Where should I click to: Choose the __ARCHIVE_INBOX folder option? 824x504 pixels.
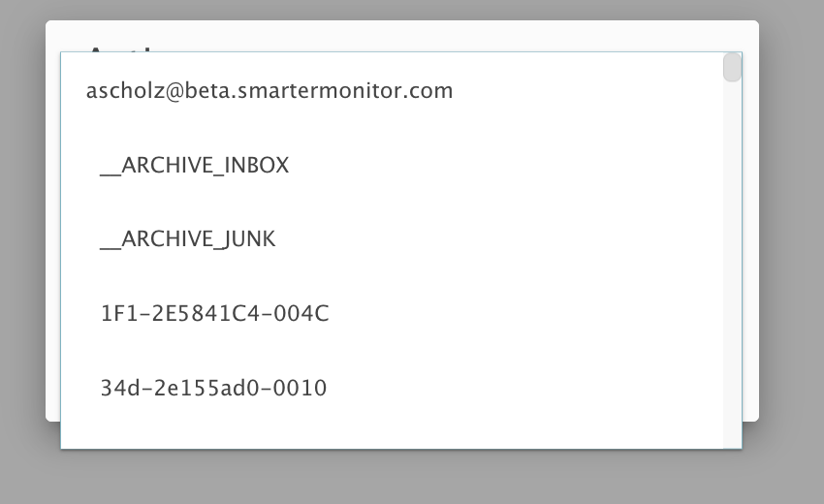point(194,166)
